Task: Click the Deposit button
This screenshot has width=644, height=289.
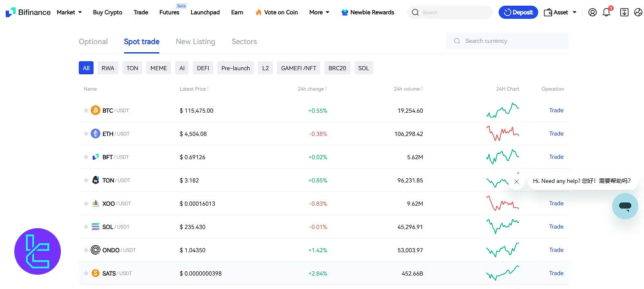Action: pyautogui.click(x=518, y=12)
